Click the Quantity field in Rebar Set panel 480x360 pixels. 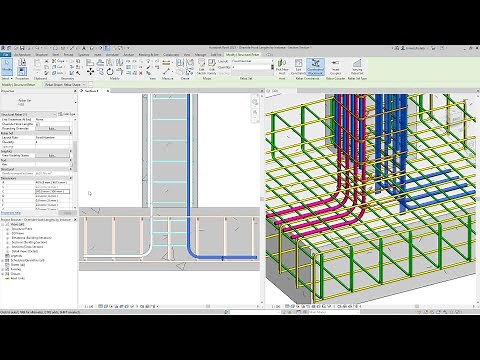tap(252, 67)
